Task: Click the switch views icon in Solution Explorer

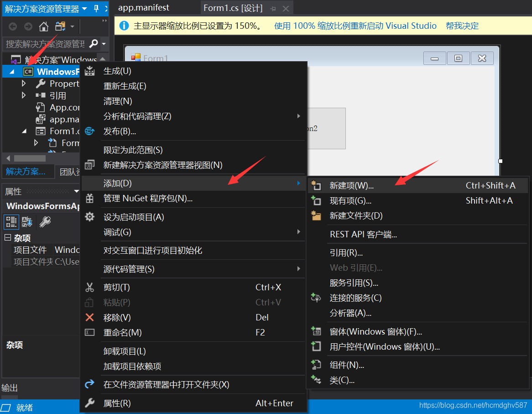Action: (x=60, y=26)
